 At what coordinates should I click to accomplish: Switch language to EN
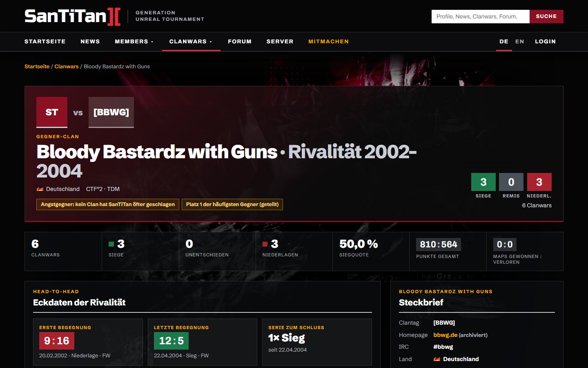tap(520, 42)
